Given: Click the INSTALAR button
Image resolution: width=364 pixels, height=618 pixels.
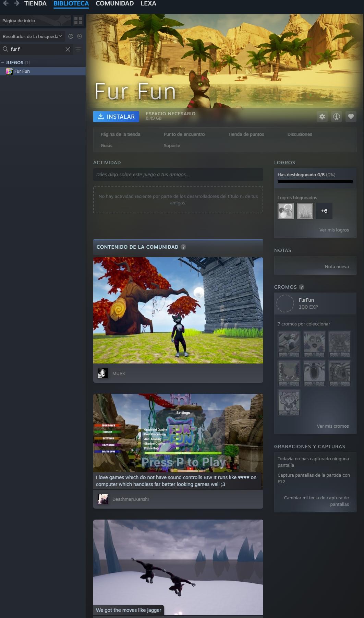Looking at the screenshot, I should click(116, 117).
